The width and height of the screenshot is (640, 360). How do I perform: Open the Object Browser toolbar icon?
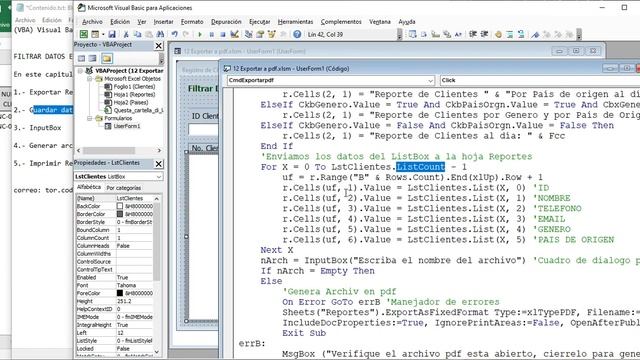(x=271, y=35)
